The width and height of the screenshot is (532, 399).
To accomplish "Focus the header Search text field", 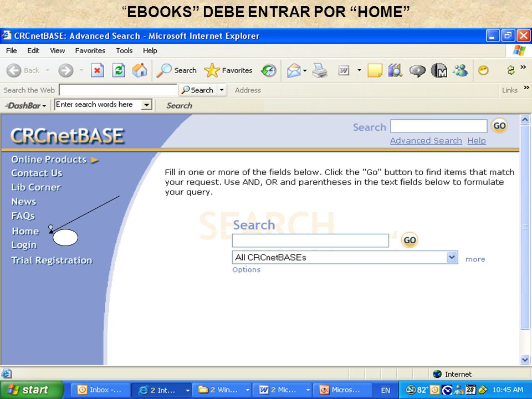I will (439, 126).
